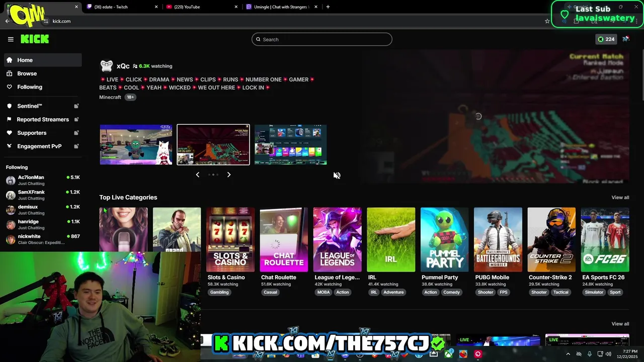The height and width of the screenshot is (362, 644).
Task: Select the third featured stream thumbnail
Action: click(x=290, y=145)
